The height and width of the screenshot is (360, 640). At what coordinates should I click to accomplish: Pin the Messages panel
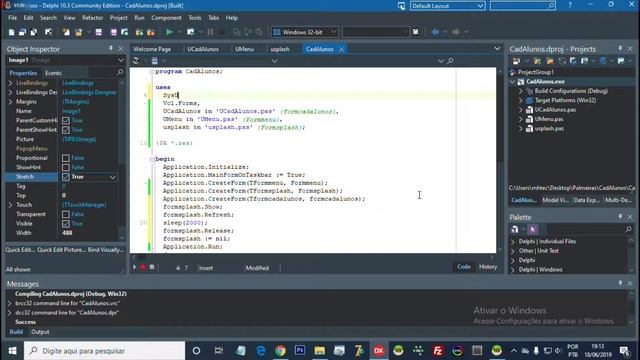[620, 283]
